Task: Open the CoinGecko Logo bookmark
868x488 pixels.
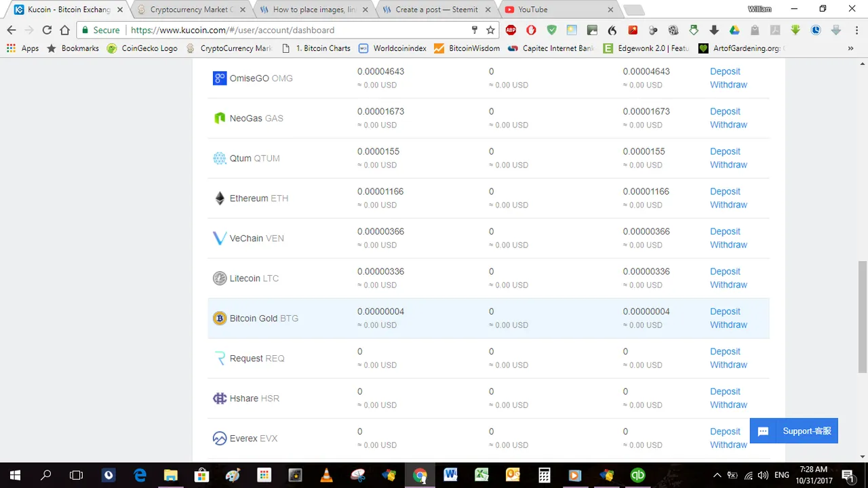Action: (142, 48)
